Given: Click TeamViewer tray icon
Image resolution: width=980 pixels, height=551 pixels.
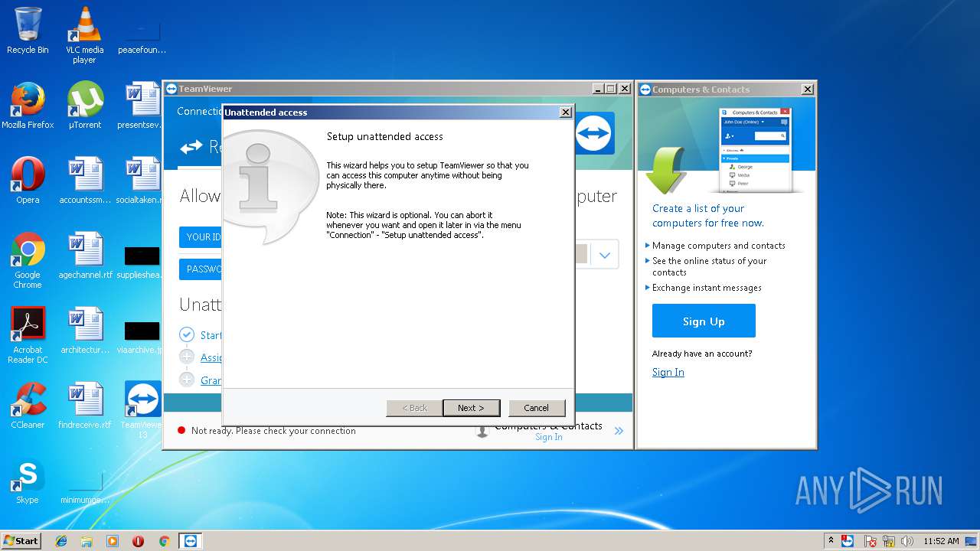Looking at the screenshot, I should tap(848, 541).
